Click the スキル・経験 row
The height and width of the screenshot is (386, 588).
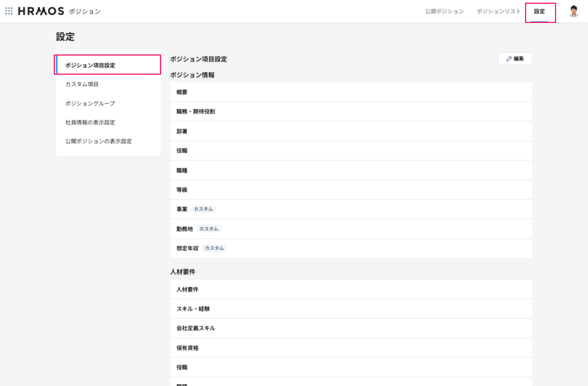[x=193, y=309]
